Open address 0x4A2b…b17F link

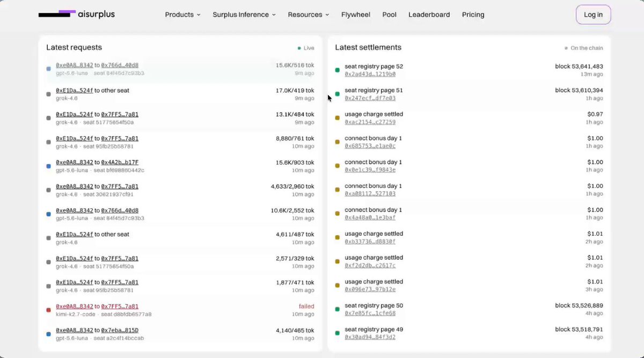[120, 162]
